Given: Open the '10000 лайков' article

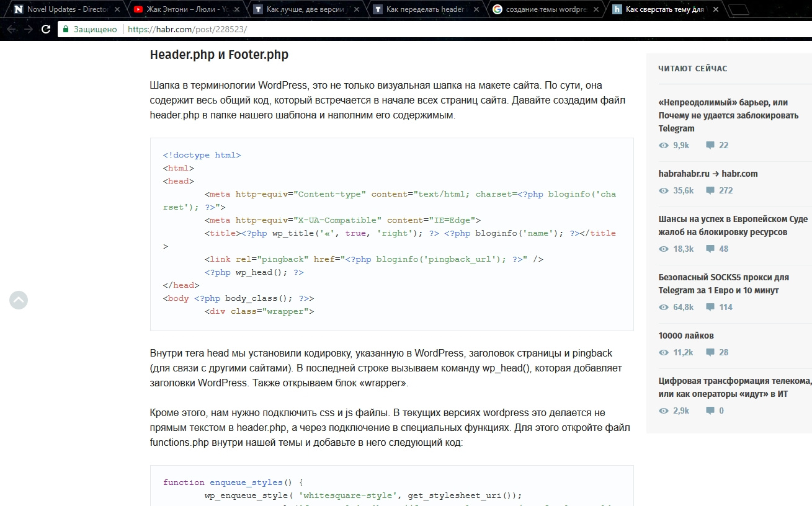Looking at the screenshot, I should coord(686,335).
